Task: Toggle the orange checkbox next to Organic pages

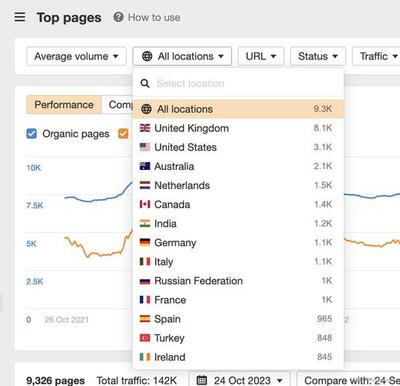Action: [123, 134]
